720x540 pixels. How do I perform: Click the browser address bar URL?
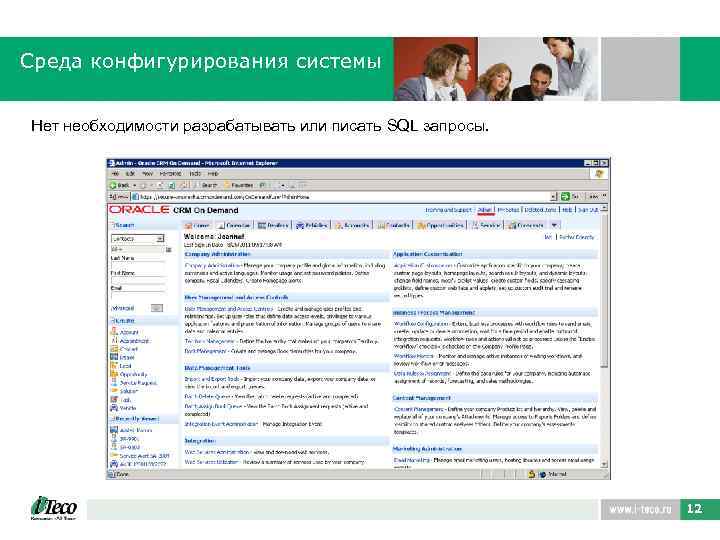click(225, 197)
